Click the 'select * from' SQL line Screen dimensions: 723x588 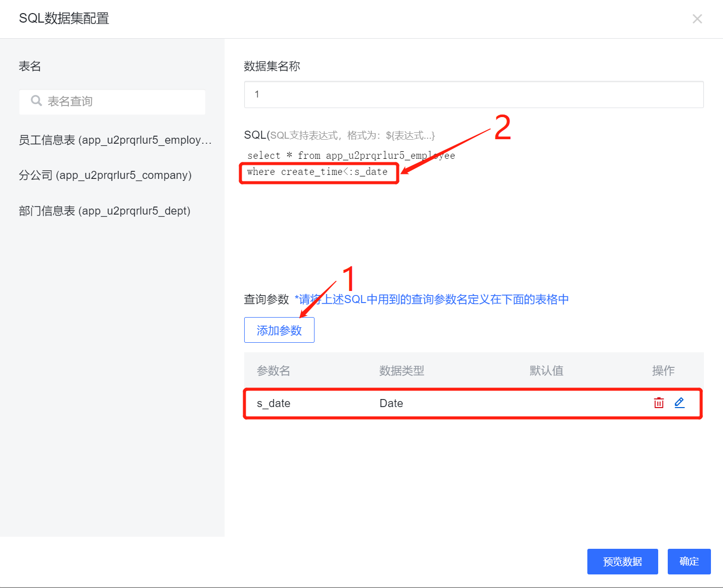(351, 156)
